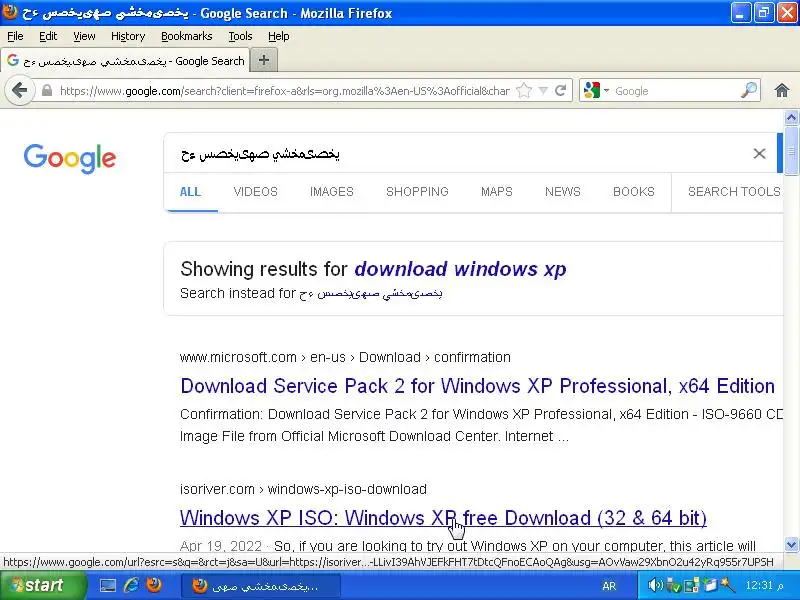Go back with the Back arrow button

[x=19, y=91]
